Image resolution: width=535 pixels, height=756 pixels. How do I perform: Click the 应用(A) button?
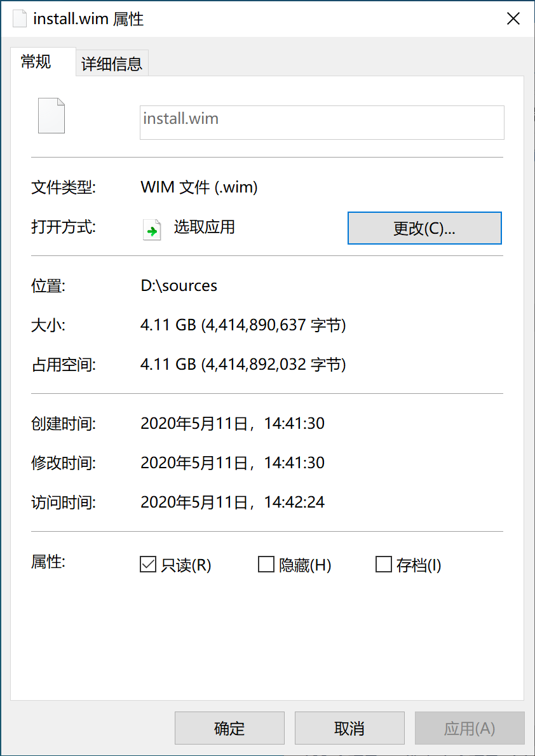pyautogui.click(x=469, y=728)
